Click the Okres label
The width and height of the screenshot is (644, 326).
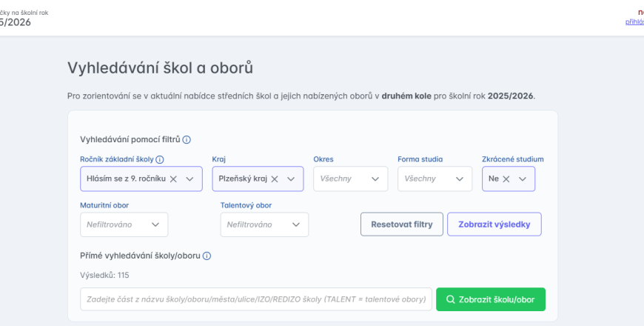click(x=323, y=159)
